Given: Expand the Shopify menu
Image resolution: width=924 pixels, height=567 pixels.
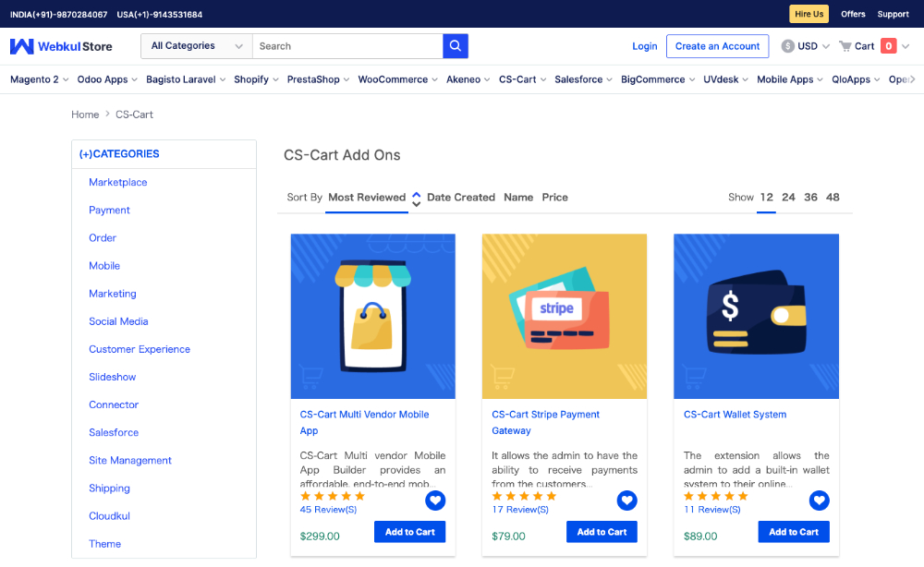Looking at the screenshot, I should click(256, 79).
